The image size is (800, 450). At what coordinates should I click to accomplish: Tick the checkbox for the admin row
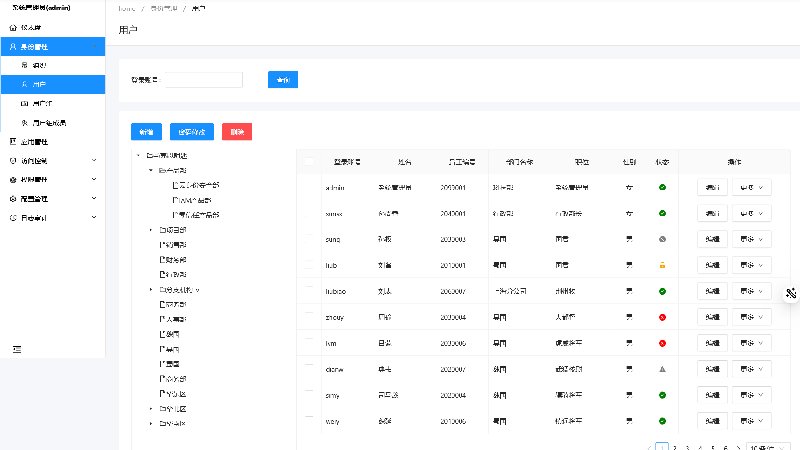point(309,187)
